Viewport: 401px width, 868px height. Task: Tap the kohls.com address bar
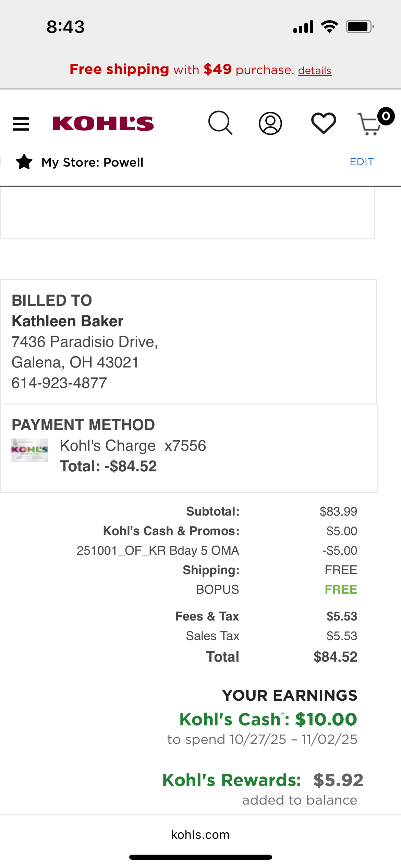point(200,834)
